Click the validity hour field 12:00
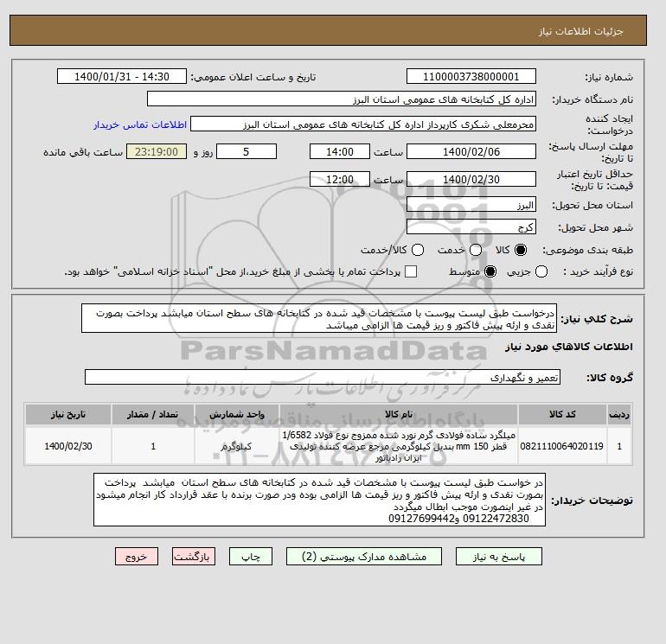The width and height of the screenshot is (666, 644). point(340,179)
